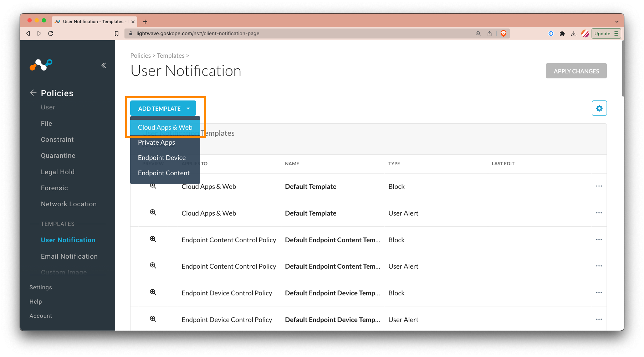This screenshot has width=644, height=357.
Task: Click the Brave Shields icon in the address bar
Action: [x=503, y=33]
